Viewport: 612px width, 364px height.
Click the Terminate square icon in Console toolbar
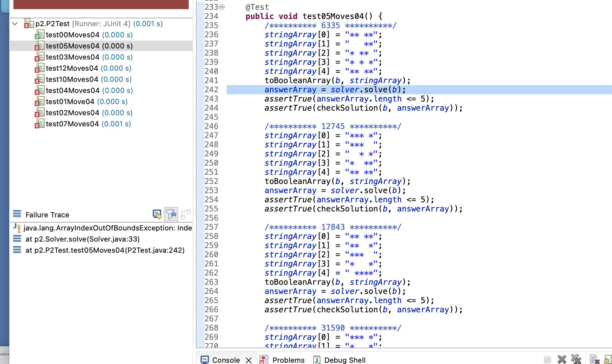547,359
